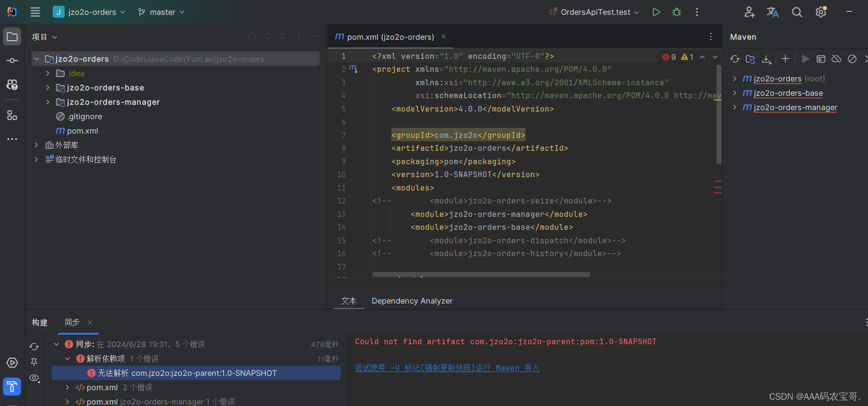This screenshot has width=868, height=406.
Task: Open the 项目 view selector dropdown
Action: (45, 37)
